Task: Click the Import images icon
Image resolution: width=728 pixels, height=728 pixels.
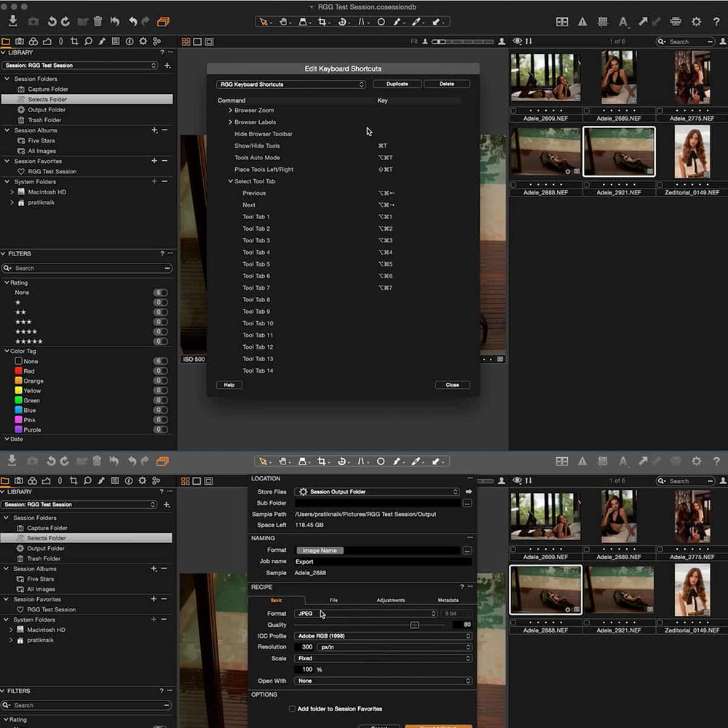Action: (x=13, y=21)
